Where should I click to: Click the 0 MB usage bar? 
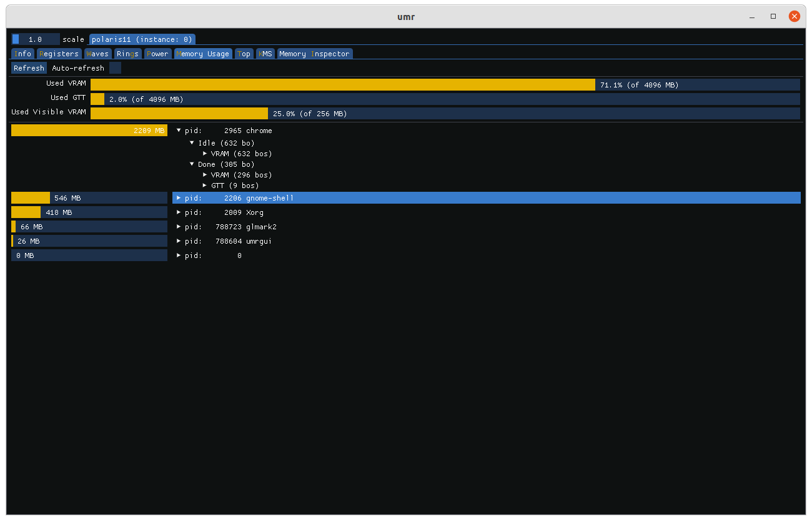(x=89, y=256)
